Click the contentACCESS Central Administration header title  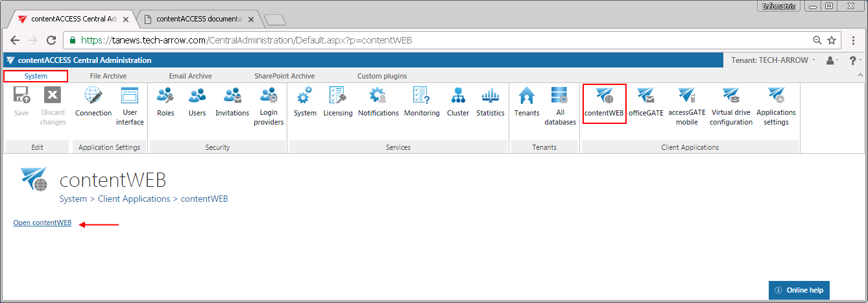pyautogui.click(x=84, y=60)
